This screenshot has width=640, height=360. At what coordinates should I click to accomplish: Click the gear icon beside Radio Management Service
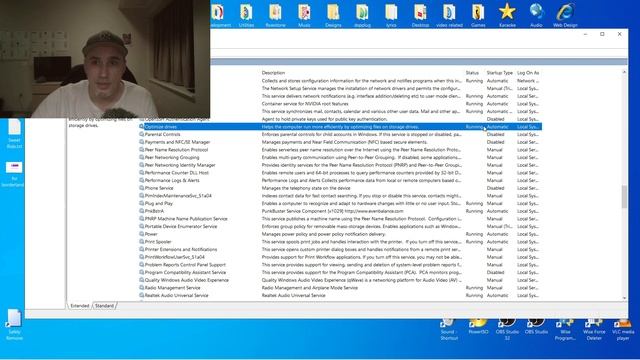[141, 287]
